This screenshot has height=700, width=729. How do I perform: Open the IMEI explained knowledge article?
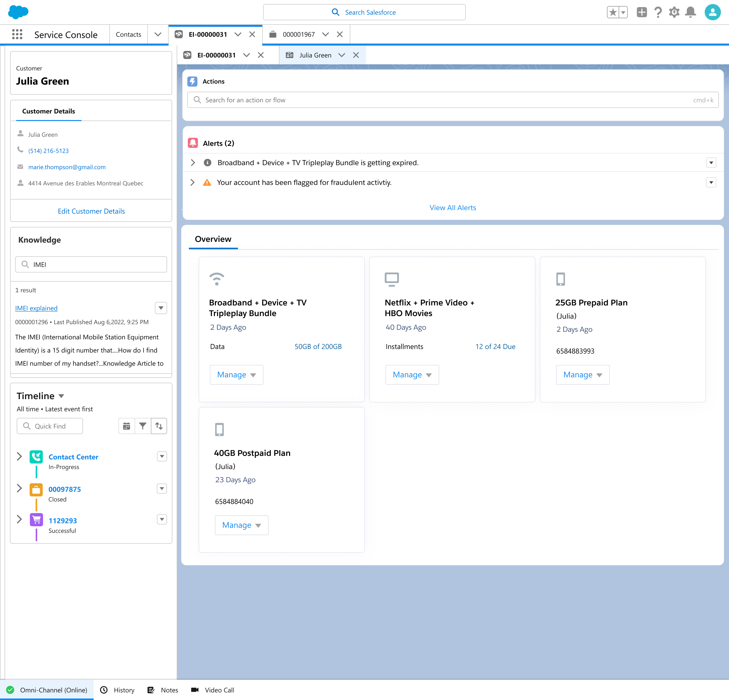[36, 308]
